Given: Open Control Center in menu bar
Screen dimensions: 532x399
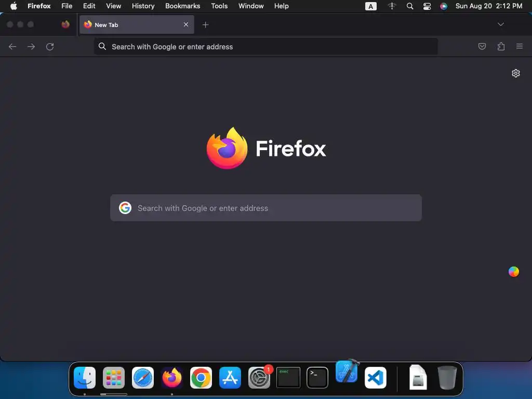Looking at the screenshot, I should point(427,6).
